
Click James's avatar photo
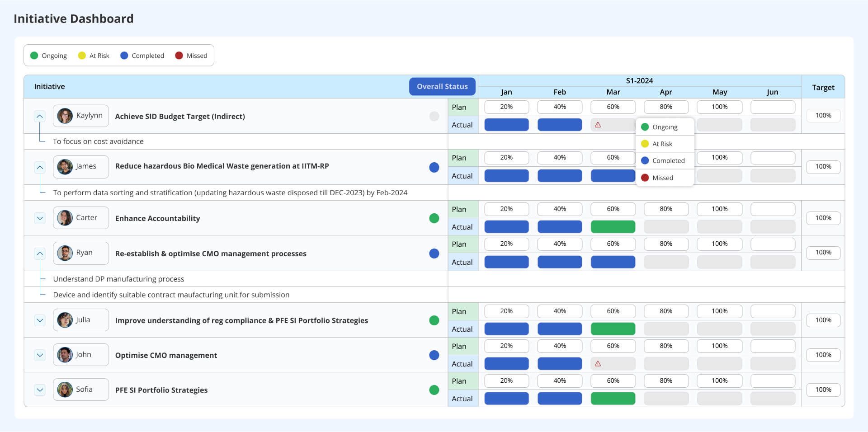coord(65,167)
